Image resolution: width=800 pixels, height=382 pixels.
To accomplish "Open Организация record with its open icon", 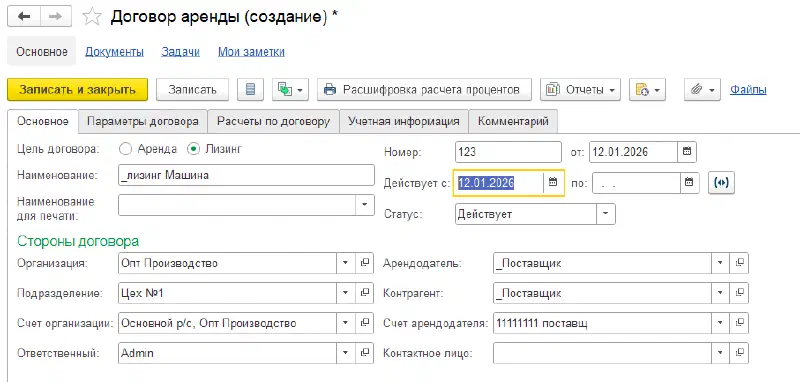I will [x=364, y=263].
